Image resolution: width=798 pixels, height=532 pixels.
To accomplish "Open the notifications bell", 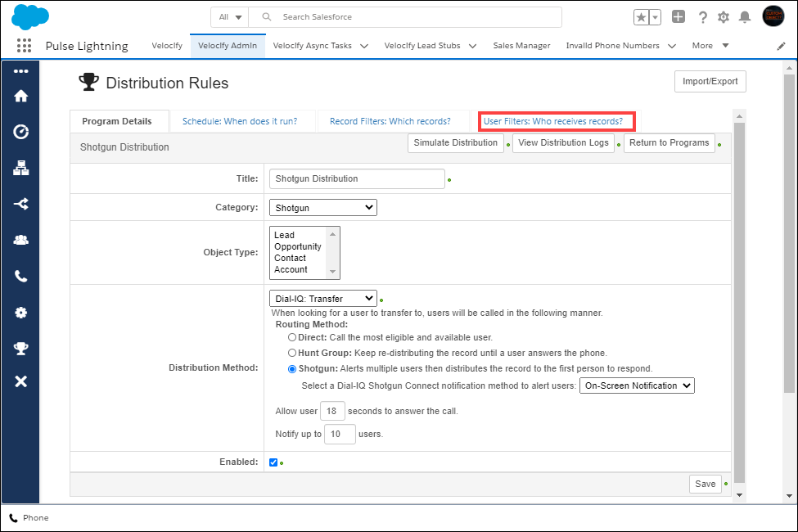I will click(745, 17).
